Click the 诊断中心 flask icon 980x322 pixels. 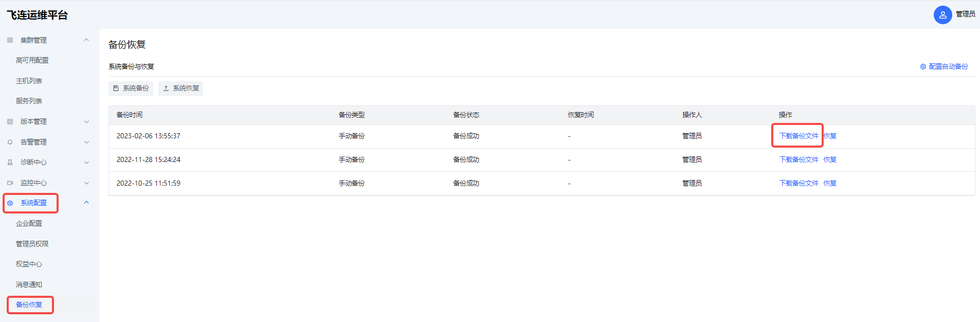pyautogui.click(x=10, y=163)
